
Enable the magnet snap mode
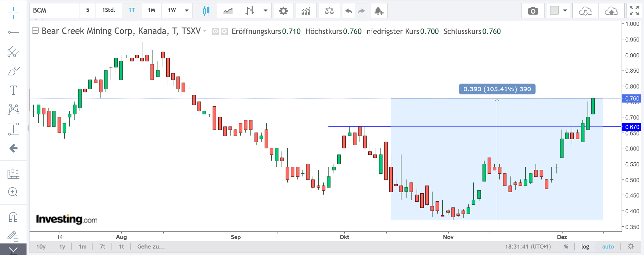click(13, 217)
